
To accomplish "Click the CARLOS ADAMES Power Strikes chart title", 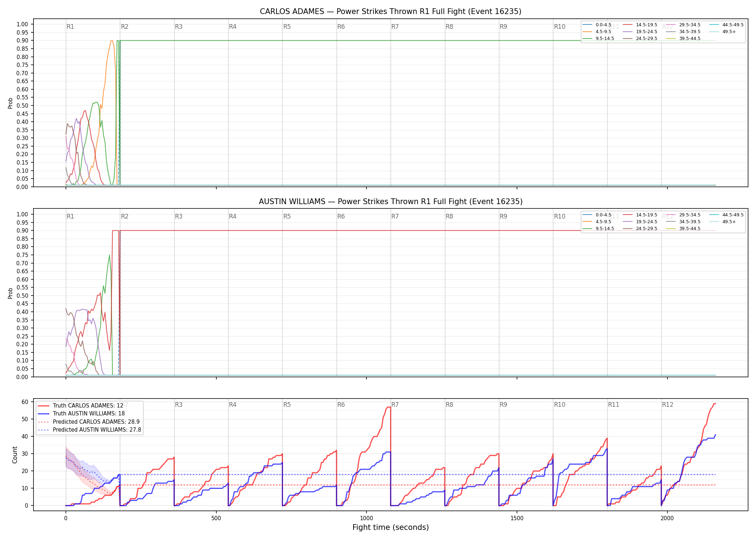I will pyautogui.click(x=391, y=12).
